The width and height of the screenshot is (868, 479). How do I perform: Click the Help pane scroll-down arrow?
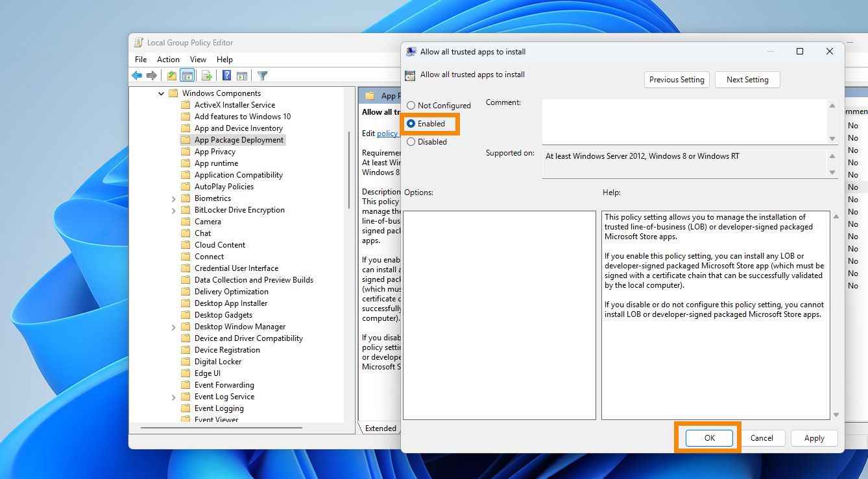click(x=836, y=415)
